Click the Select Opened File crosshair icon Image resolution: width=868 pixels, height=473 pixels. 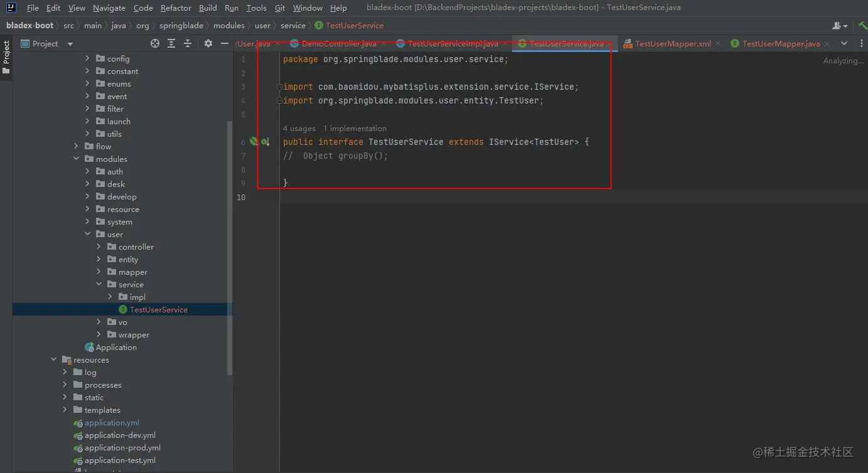(x=155, y=43)
